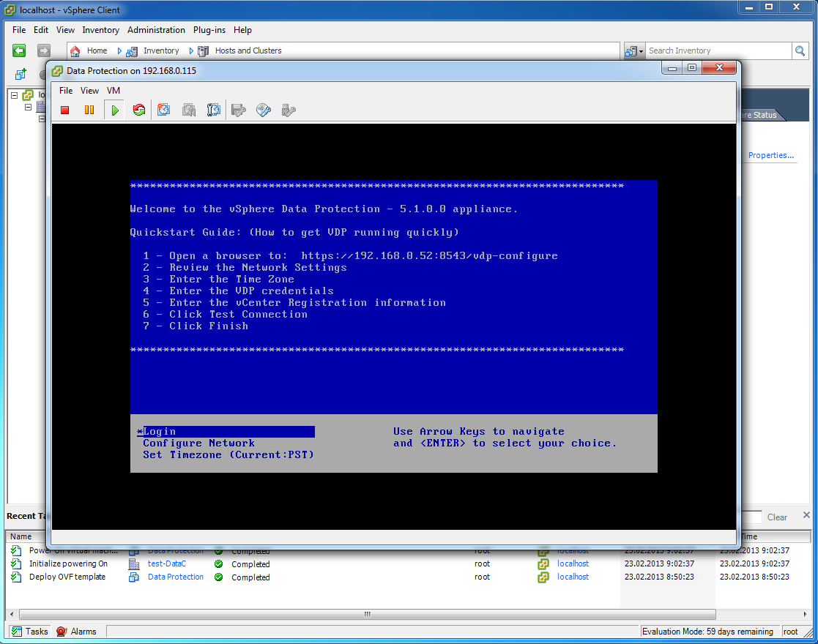The width and height of the screenshot is (818, 644).
Task: Click the New Datacenter toolbar icon
Action: [x=21, y=74]
